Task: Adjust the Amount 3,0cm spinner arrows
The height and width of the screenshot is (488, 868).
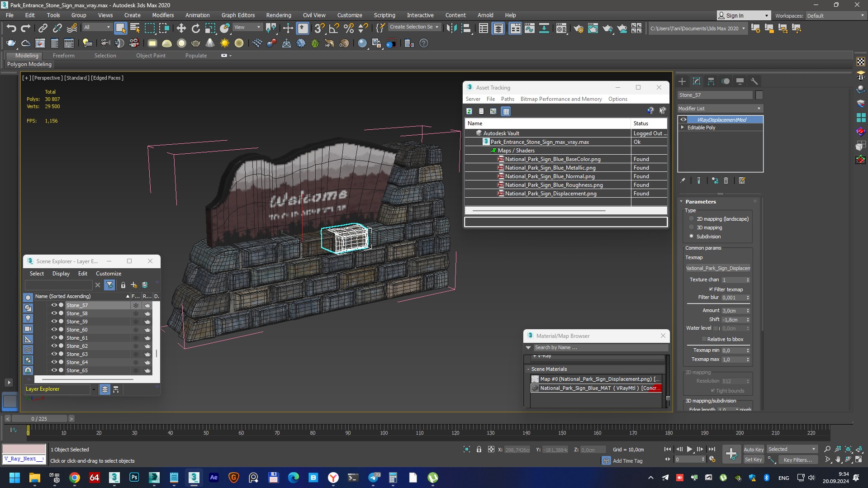Action: pos(748,311)
